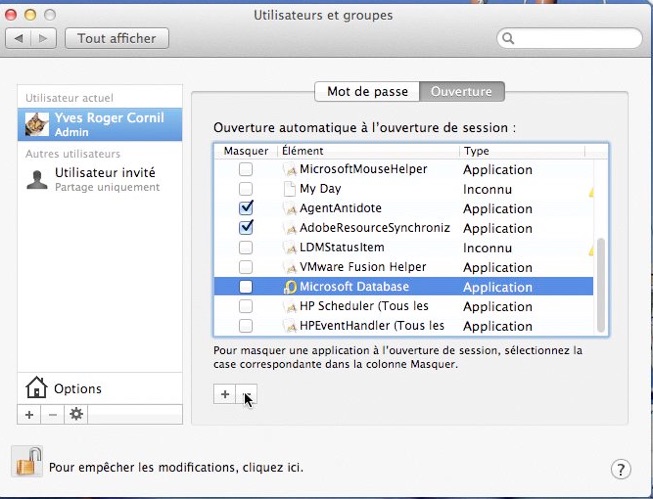653x499 pixels.
Task: Click the Microsoft Database app icon
Action: [290, 287]
